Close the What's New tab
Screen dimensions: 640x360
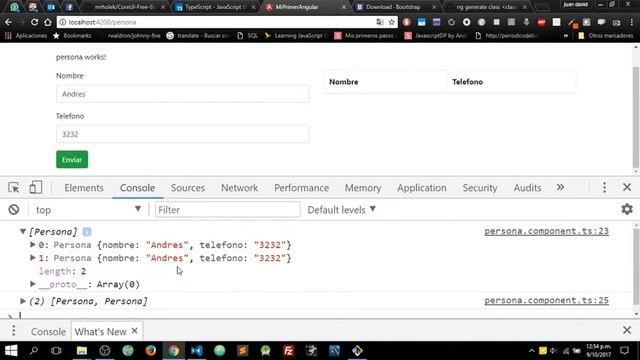(x=134, y=331)
